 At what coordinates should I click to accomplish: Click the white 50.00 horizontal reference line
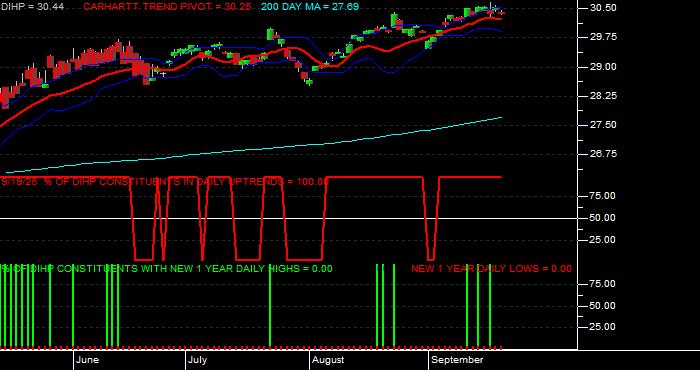click(288, 219)
